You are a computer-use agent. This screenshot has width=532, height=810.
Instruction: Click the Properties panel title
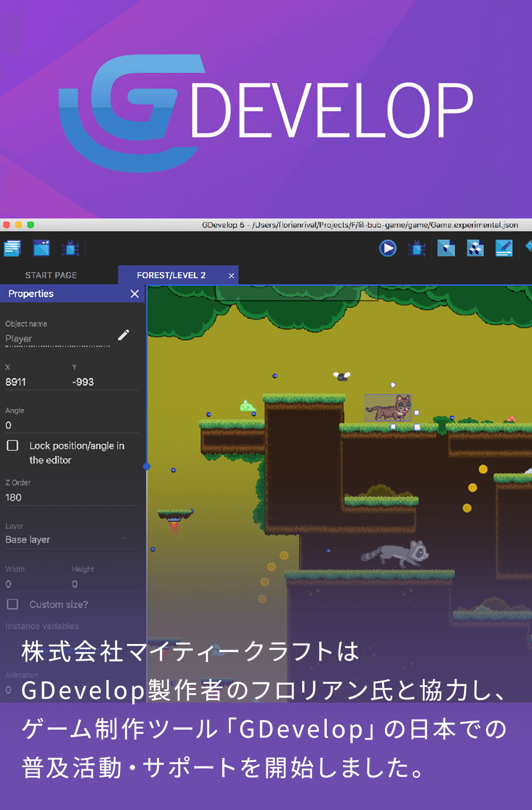point(31,294)
